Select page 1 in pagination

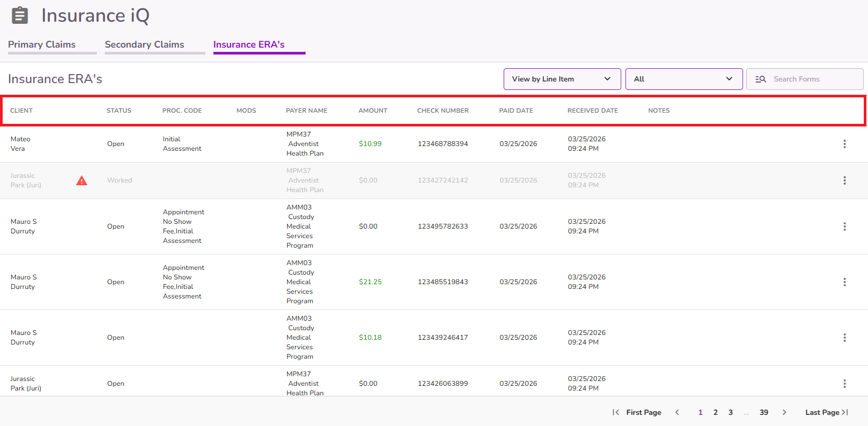tap(700, 412)
